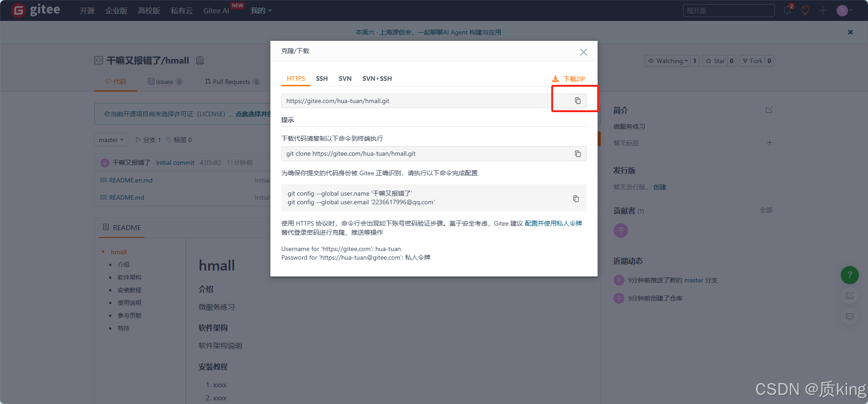Open the plus create menu
The image size is (868, 404).
tap(823, 10)
